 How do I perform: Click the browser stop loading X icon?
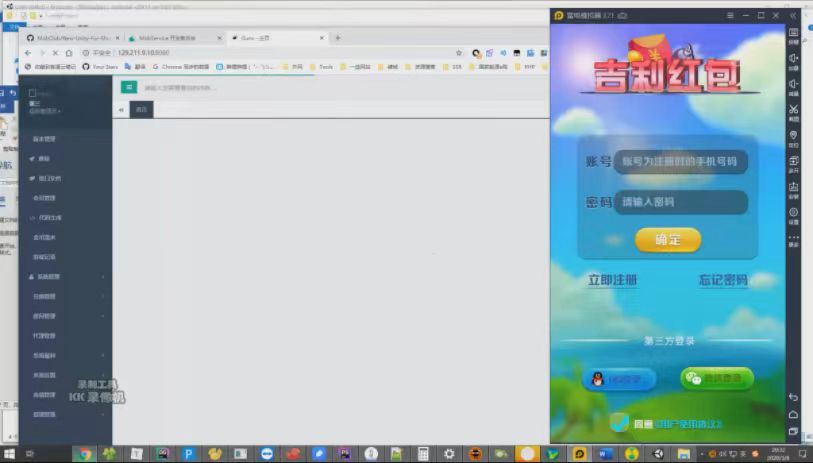click(55, 53)
